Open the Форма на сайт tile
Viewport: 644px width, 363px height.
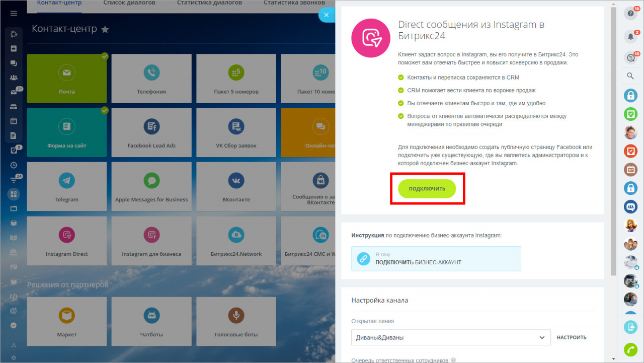tap(67, 132)
